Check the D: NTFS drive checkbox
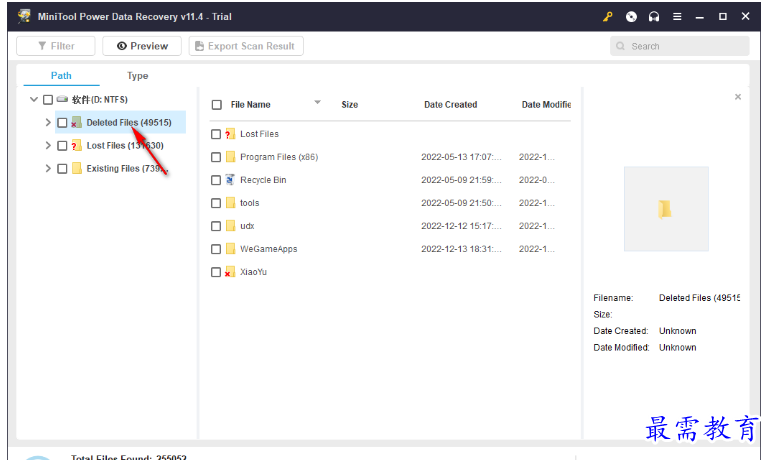The image size is (767, 460). [48, 100]
